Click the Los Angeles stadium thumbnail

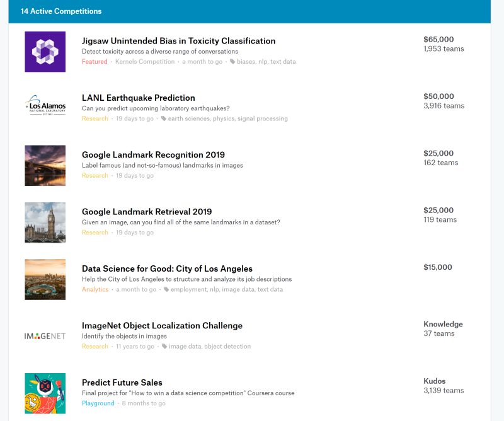tap(45, 279)
